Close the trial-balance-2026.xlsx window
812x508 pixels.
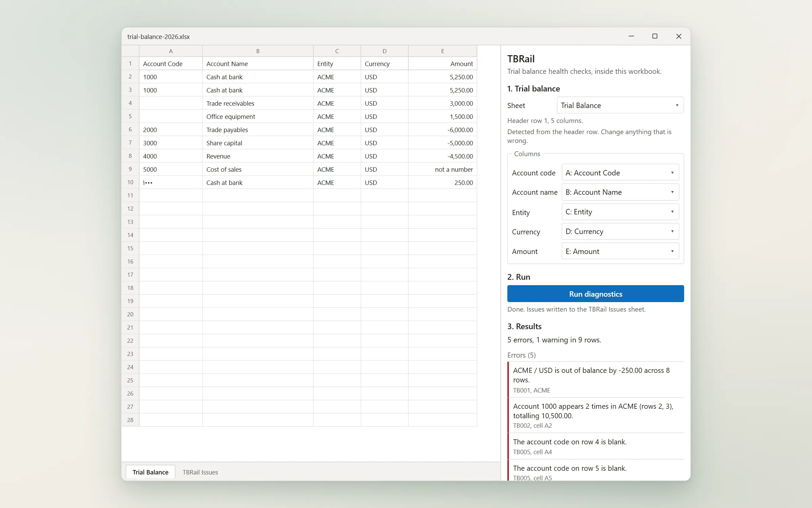click(679, 36)
